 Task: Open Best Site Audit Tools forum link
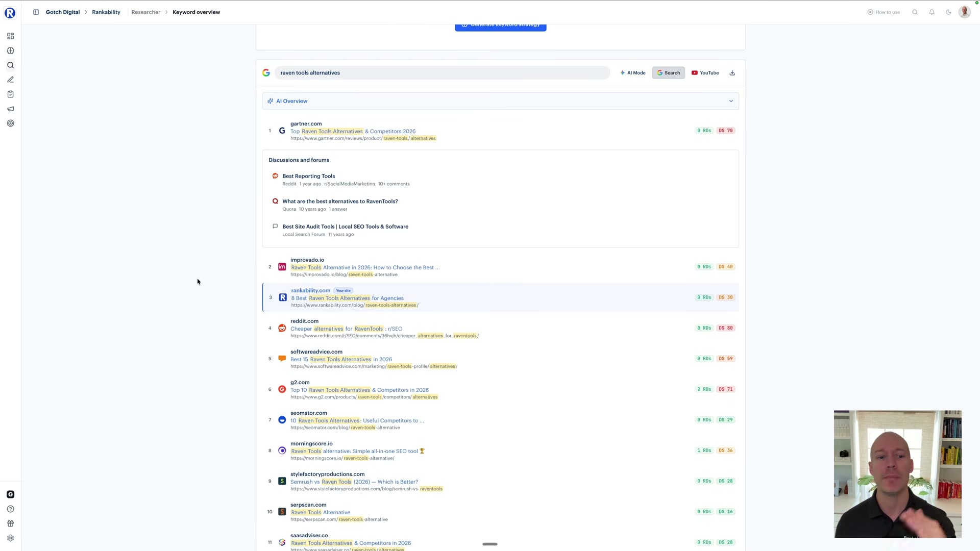tap(346, 227)
